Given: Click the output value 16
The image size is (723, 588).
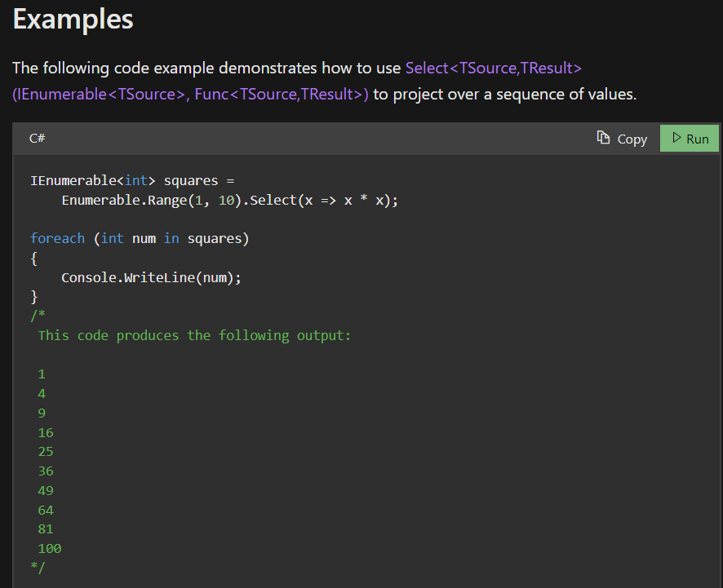Looking at the screenshot, I should tap(46, 433).
